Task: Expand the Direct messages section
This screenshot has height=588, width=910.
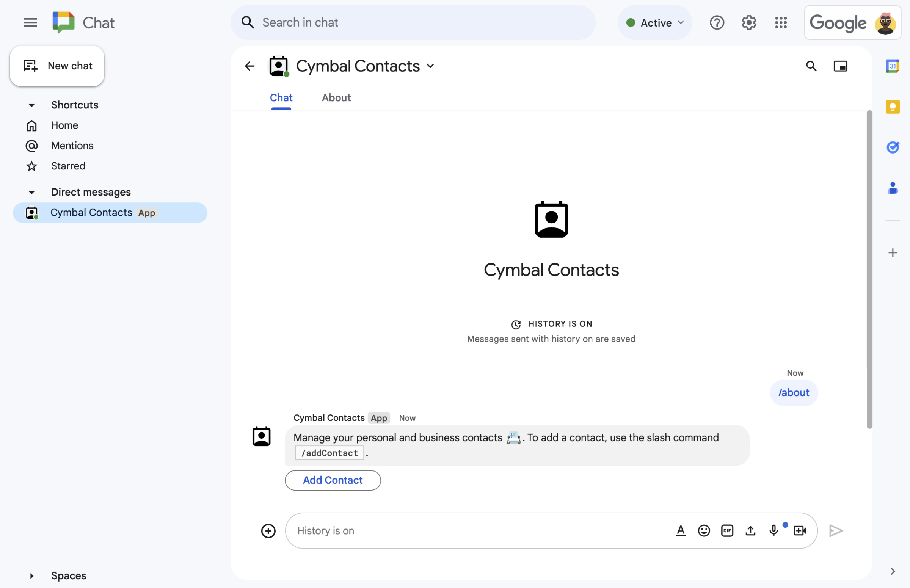Action: [32, 191]
